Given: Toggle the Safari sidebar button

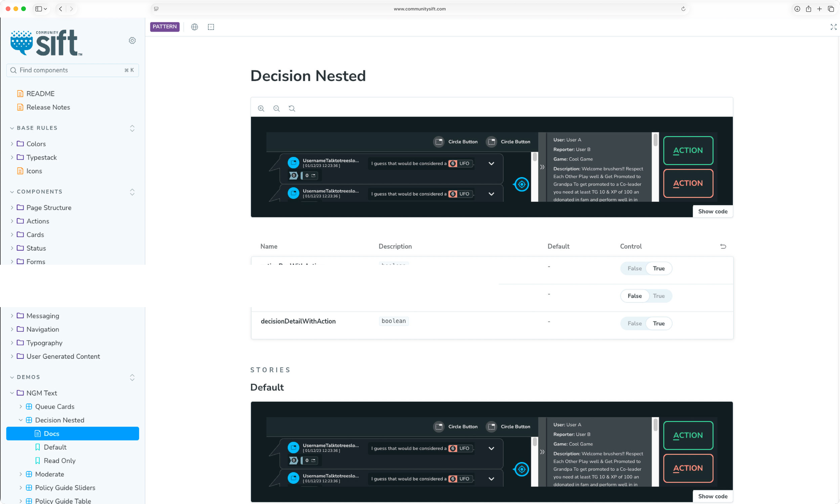Looking at the screenshot, I should 41,9.
